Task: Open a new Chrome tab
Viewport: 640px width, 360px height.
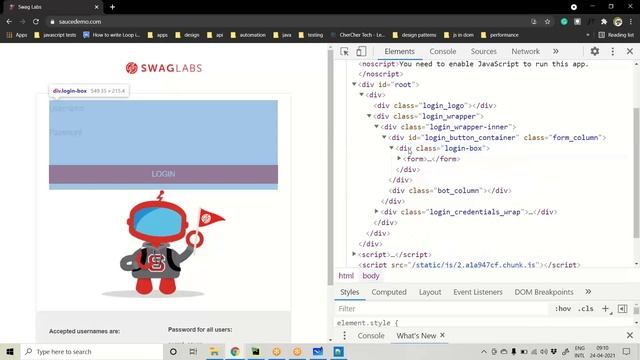Action: (x=112, y=7)
